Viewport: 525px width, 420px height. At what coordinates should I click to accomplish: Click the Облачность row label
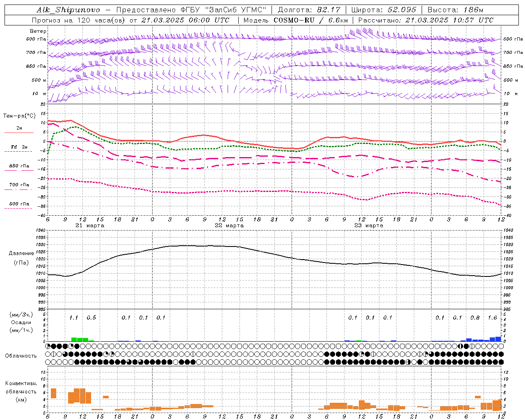21,356
